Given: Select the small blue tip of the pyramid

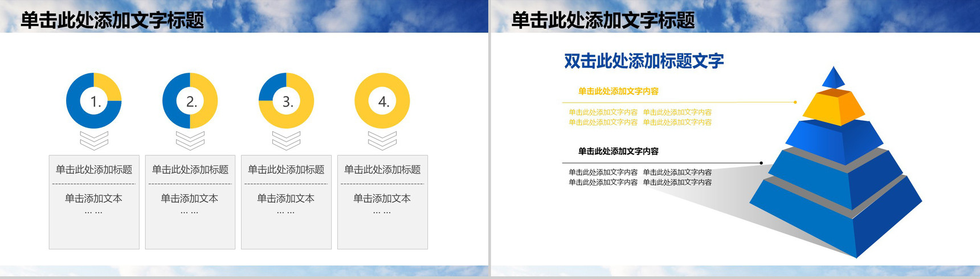Looking at the screenshot, I should point(833,77).
